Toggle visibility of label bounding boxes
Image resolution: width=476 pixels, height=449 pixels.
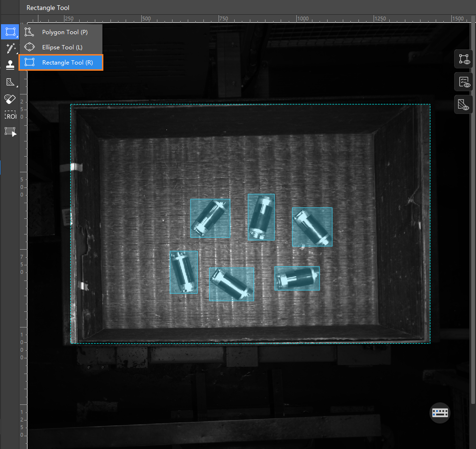pyautogui.click(x=464, y=59)
